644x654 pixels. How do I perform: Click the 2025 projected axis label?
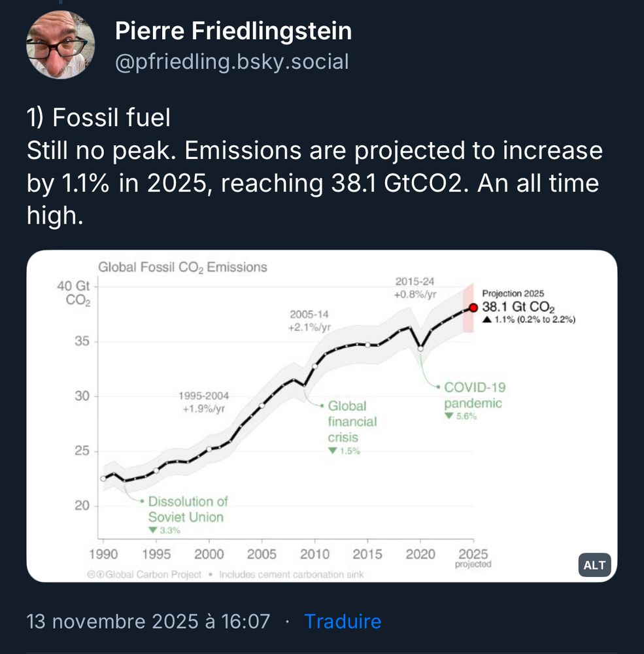point(473,557)
